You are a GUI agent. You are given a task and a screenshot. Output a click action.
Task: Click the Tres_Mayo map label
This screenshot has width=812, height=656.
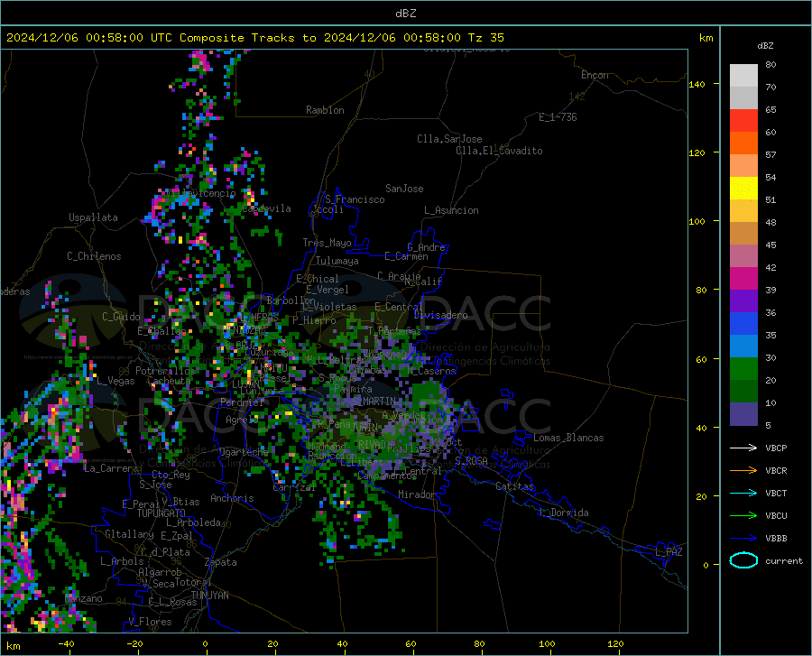pos(327,243)
